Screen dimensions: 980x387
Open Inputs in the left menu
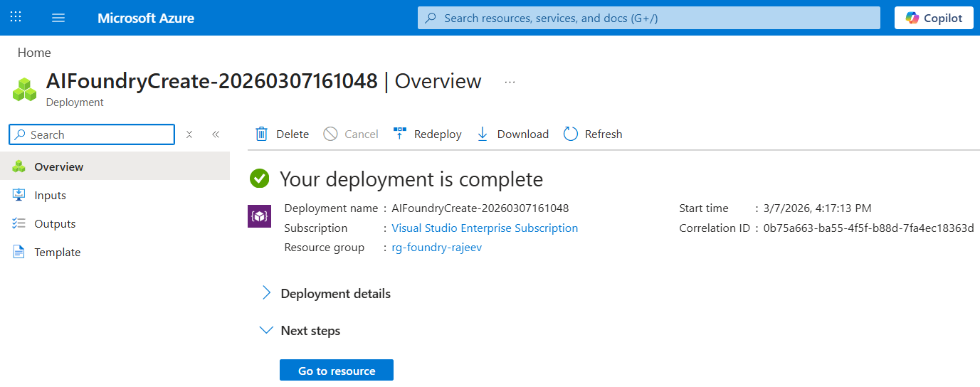click(50, 195)
